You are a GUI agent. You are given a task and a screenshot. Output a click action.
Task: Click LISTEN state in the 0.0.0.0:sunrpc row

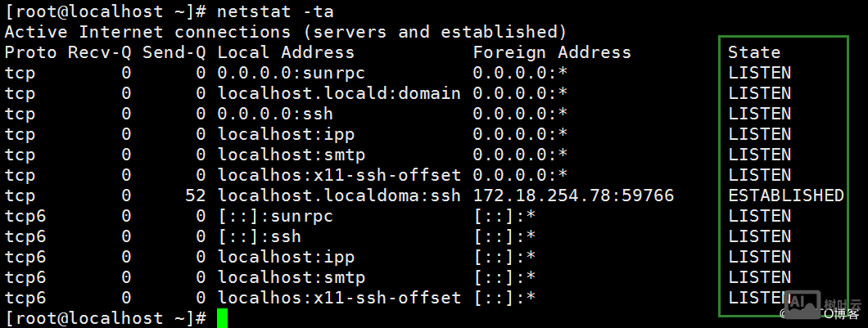pos(760,73)
